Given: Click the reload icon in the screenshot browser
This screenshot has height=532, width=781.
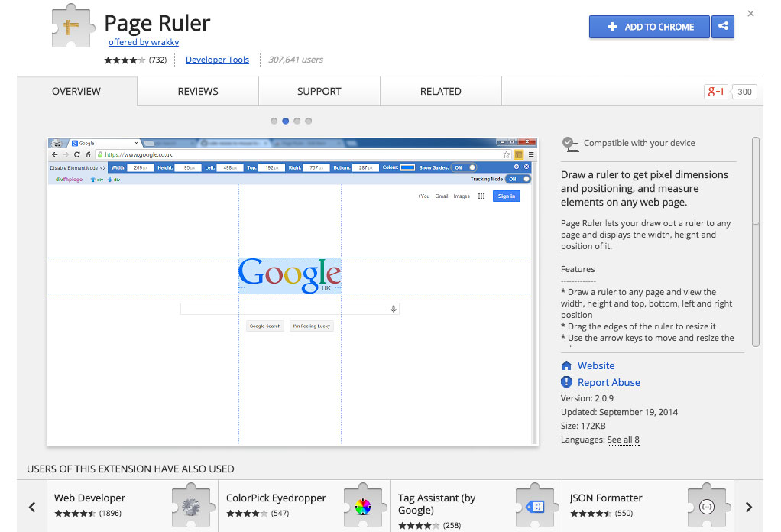Looking at the screenshot, I should 76,155.
